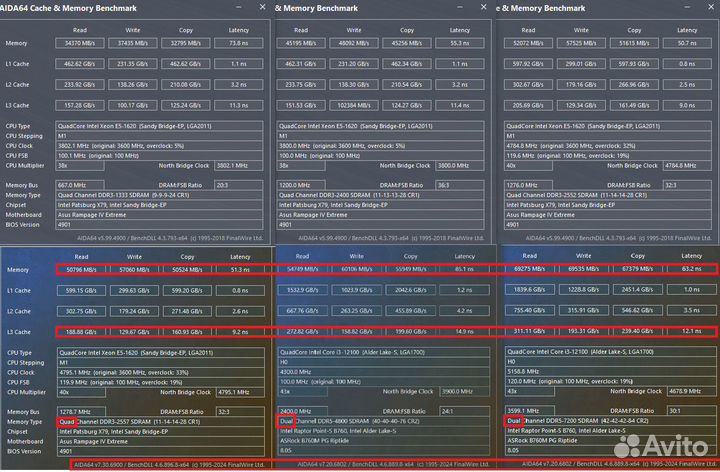Select the 52072 MB/s memory read value
The image size is (720, 472).
(x=528, y=43)
